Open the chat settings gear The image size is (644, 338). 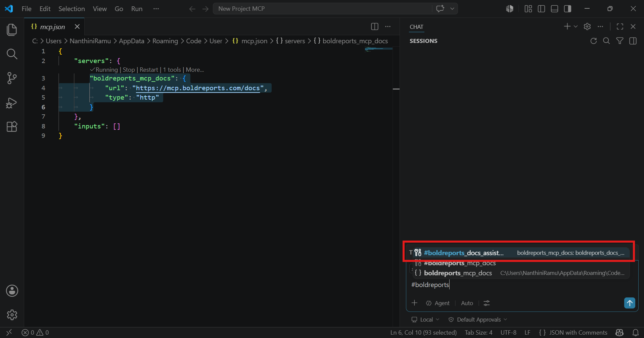[x=587, y=26]
